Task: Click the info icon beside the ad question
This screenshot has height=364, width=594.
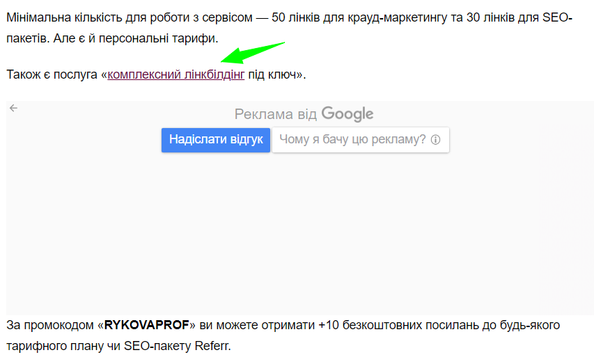Action: pos(436,139)
